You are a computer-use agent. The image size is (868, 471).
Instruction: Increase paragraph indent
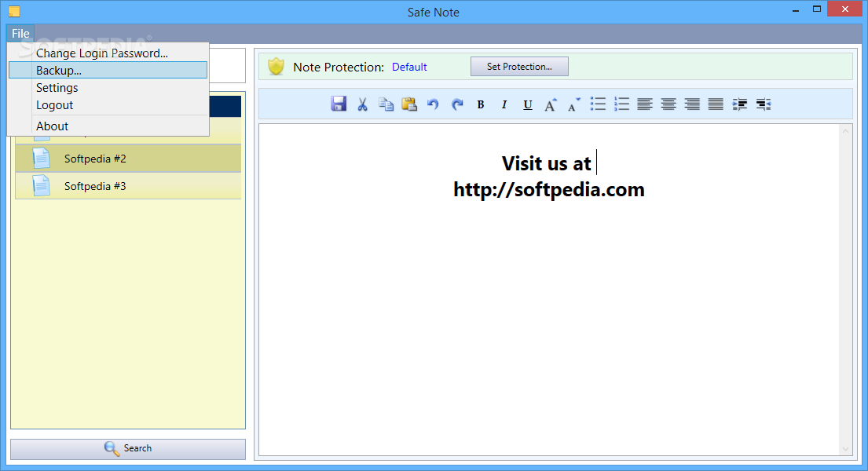[x=740, y=104]
